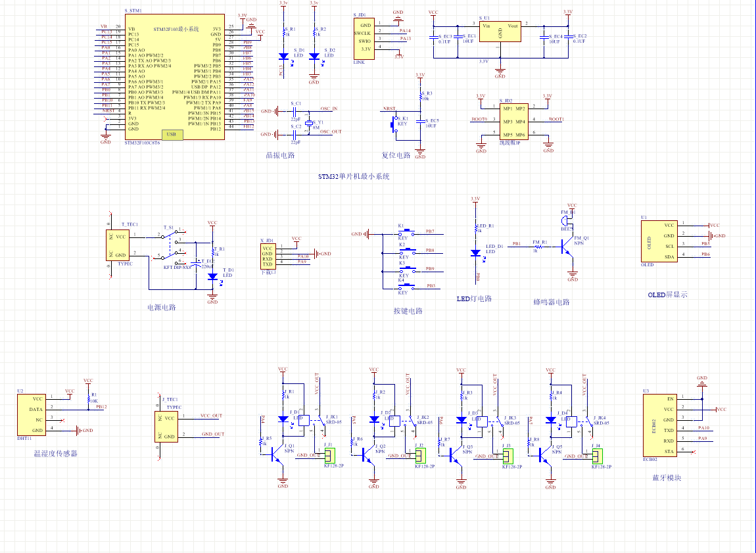Select the X_JD1 download port header
The height and width of the screenshot is (553, 756).
coord(268,256)
